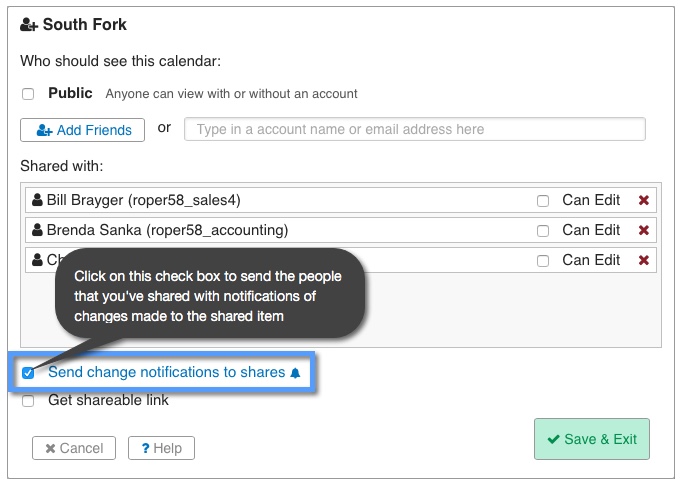Remove Bill Brayger using red X icon

pyautogui.click(x=644, y=200)
